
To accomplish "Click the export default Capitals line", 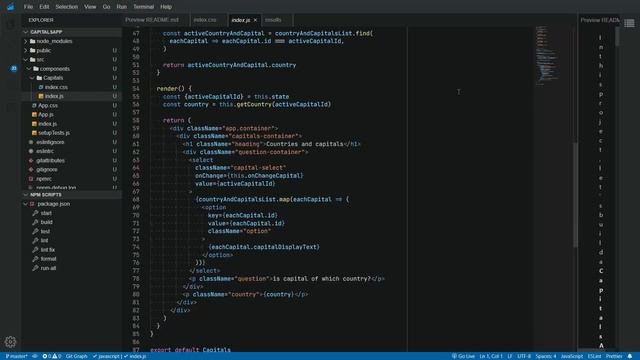I will click(190, 350).
